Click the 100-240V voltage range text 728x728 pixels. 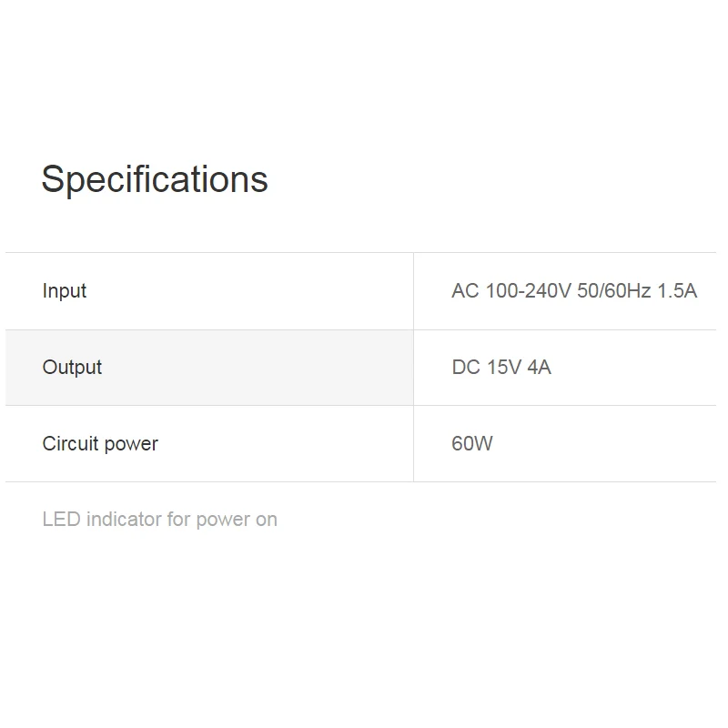point(528,291)
